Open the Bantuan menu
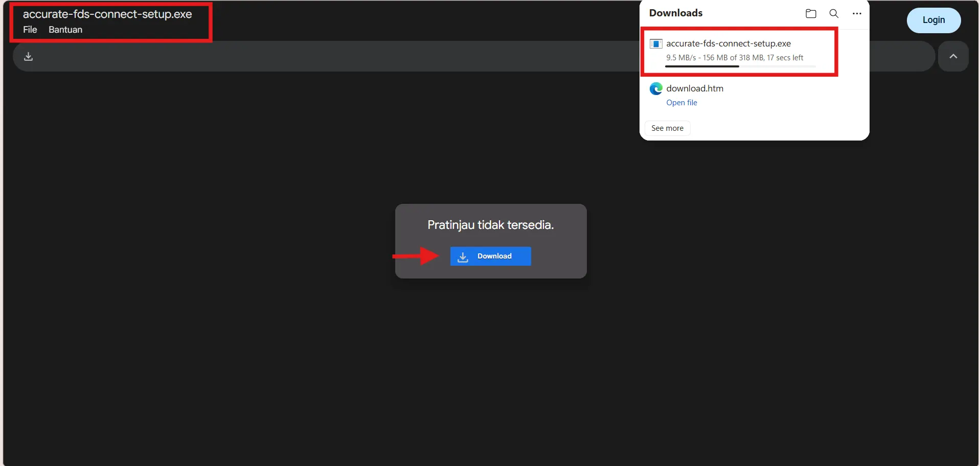980x466 pixels. click(65, 30)
